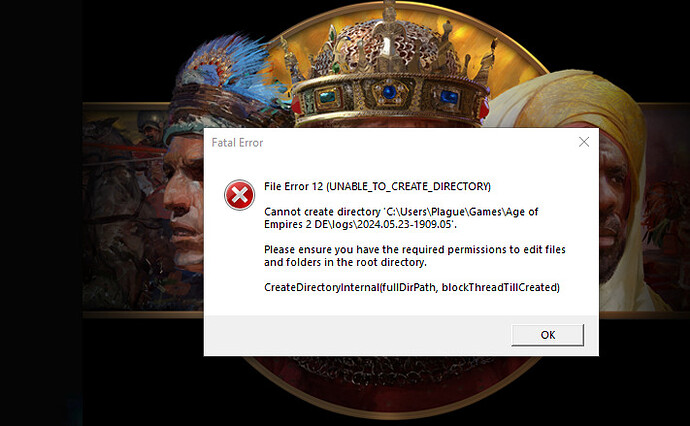Click the CreateDirectoryInternal function text
The image size is (690, 426).
411,287
